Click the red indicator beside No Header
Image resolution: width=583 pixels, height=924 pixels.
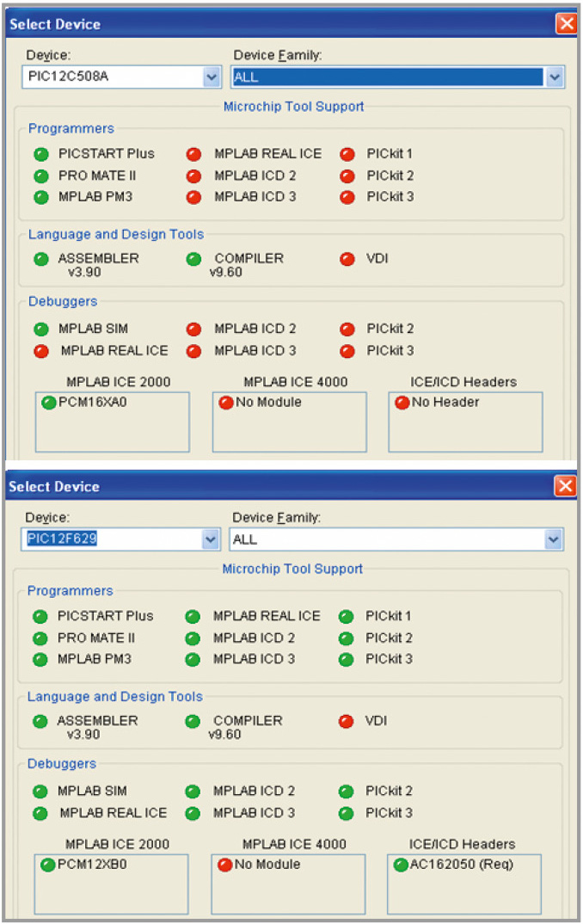click(402, 403)
